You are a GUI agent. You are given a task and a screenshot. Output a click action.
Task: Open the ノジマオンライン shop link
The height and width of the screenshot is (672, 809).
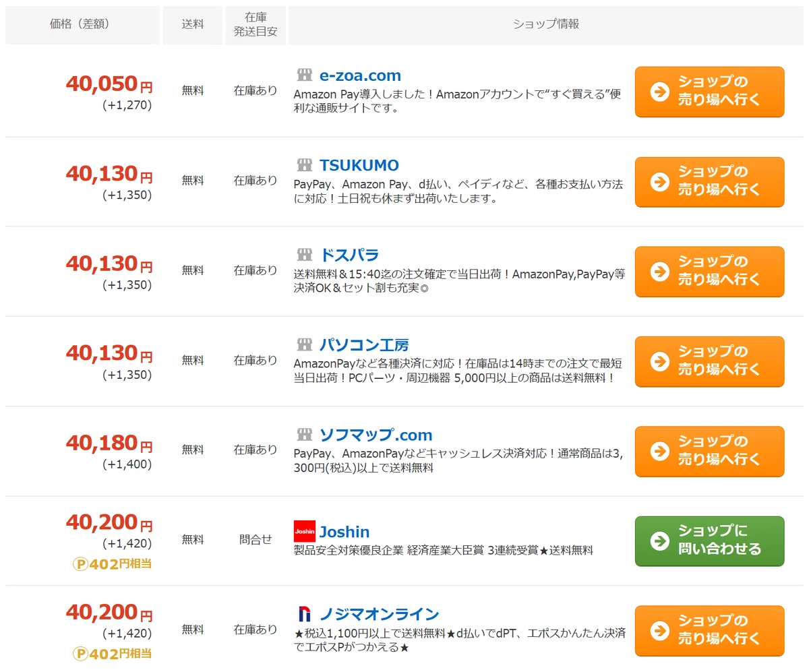pyautogui.click(x=379, y=614)
